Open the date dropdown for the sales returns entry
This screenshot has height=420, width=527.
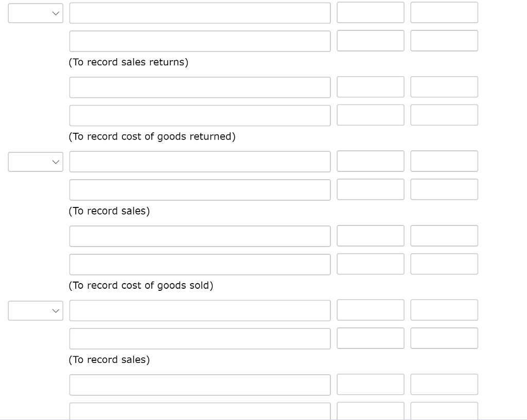click(36, 13)
